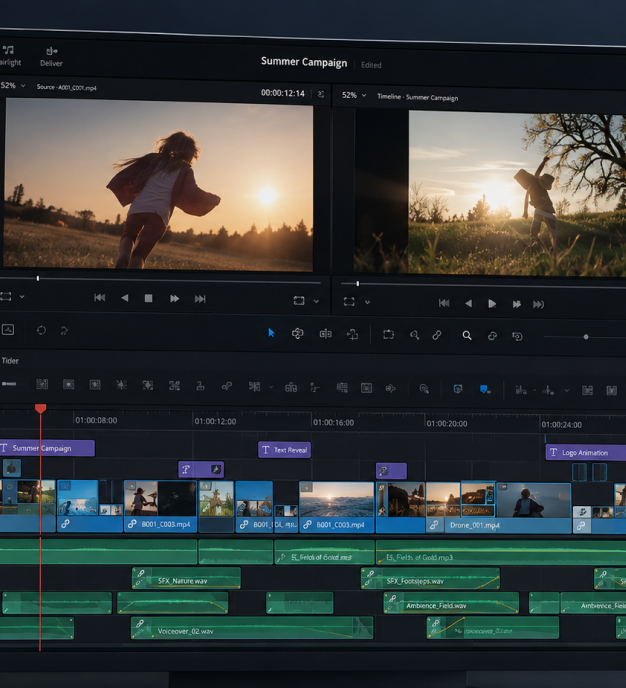Image resolution: width=626 pixels, height=688 pixels.
Task: Skip to last frame in timeline viewer
Action: coord(538,304)
